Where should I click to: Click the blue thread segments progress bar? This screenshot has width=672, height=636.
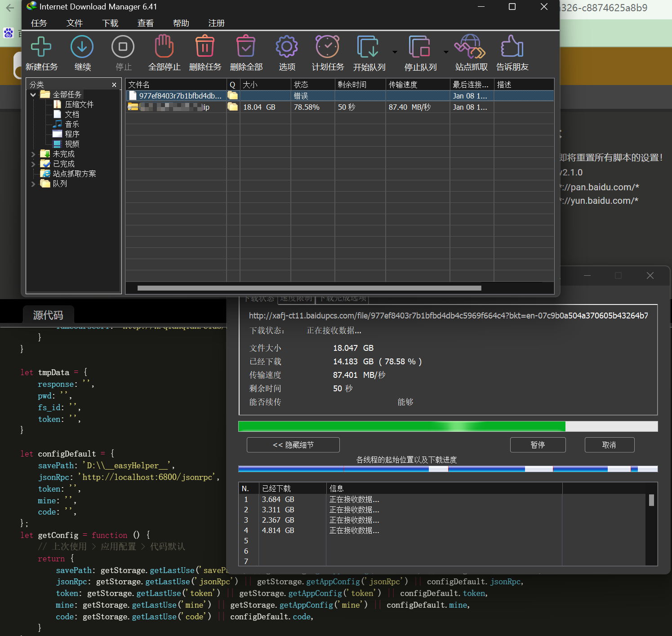(448, 469)
